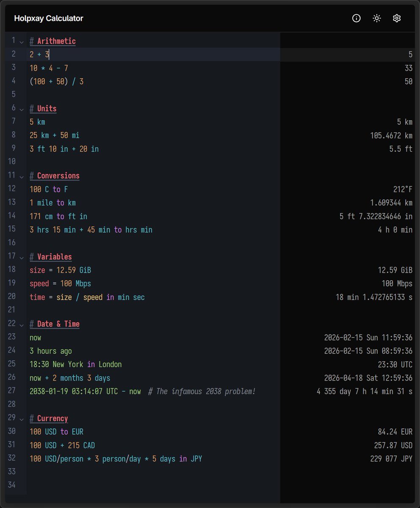
Task: Click empty editor line 34
Action: (153, 486)
